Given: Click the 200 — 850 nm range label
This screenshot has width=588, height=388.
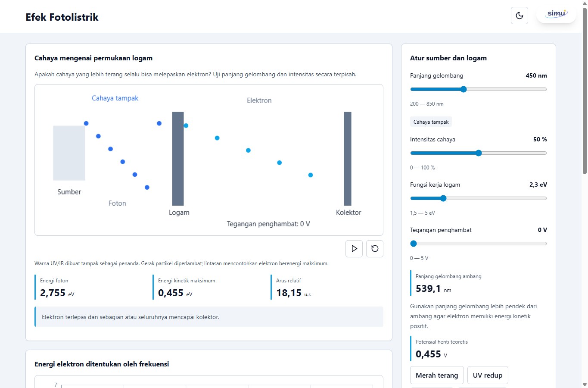Looking at the screenshot, I should click(426, 104).
